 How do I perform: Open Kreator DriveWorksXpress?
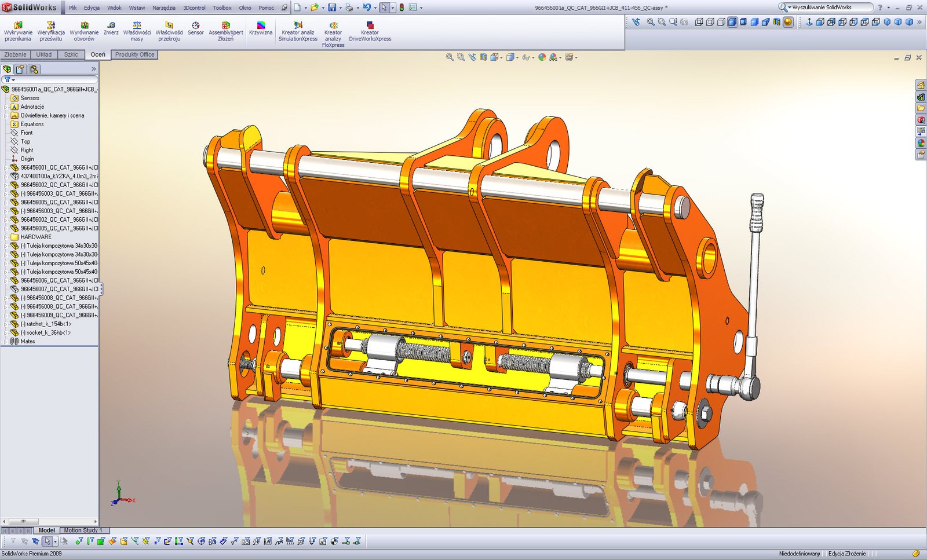(x=370, y=31)
